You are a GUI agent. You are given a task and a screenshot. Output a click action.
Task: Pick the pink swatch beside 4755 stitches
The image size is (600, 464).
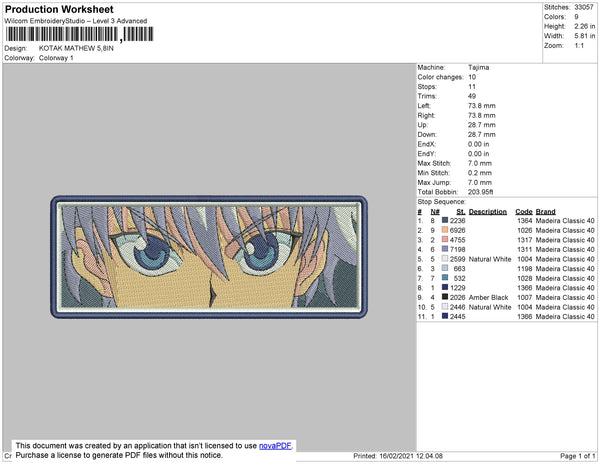[445, 239]
